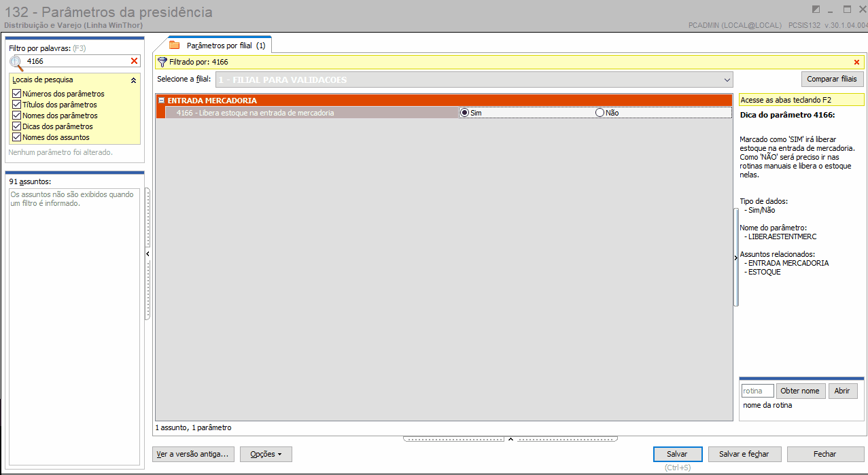The width and height of the screenshot is (868, 475).
Task: Expand the bottom panel arrow handle
Action: (x=510, y=439)
